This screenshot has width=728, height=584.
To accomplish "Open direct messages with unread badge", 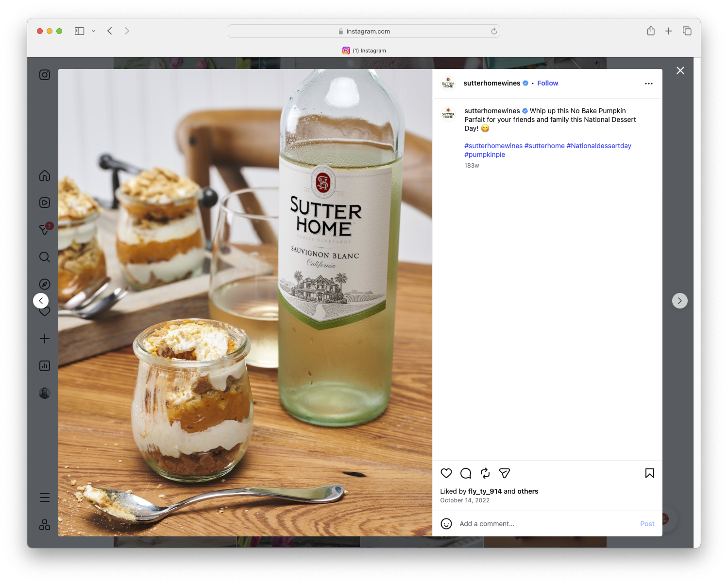I will coord(44,230).
